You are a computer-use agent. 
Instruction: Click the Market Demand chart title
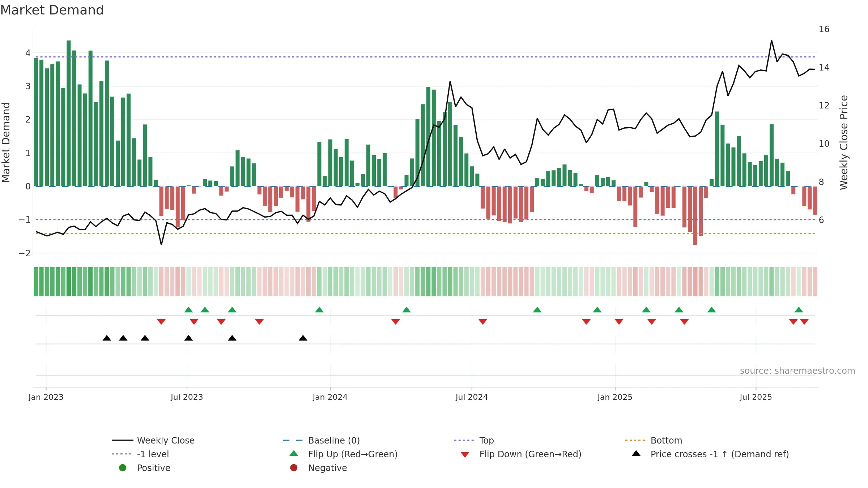(x=52, y=10)
